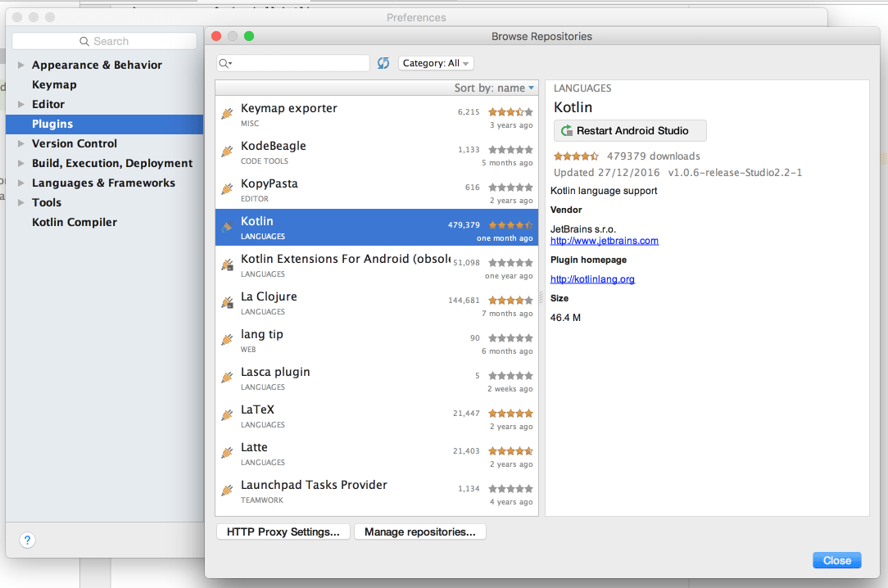The height and width of the screenshot is (588, 888).
Task: Click the 46.4 M size value
Action: [x=565, y=318]
